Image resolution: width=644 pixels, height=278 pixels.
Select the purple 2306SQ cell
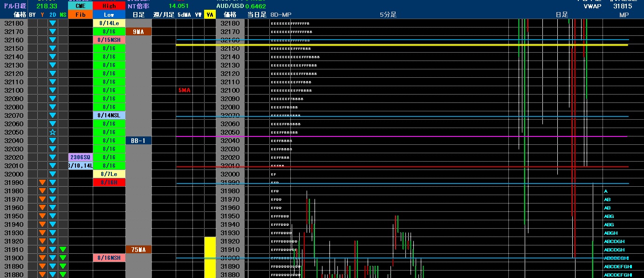pyautogui.click(x=80, y=157)
